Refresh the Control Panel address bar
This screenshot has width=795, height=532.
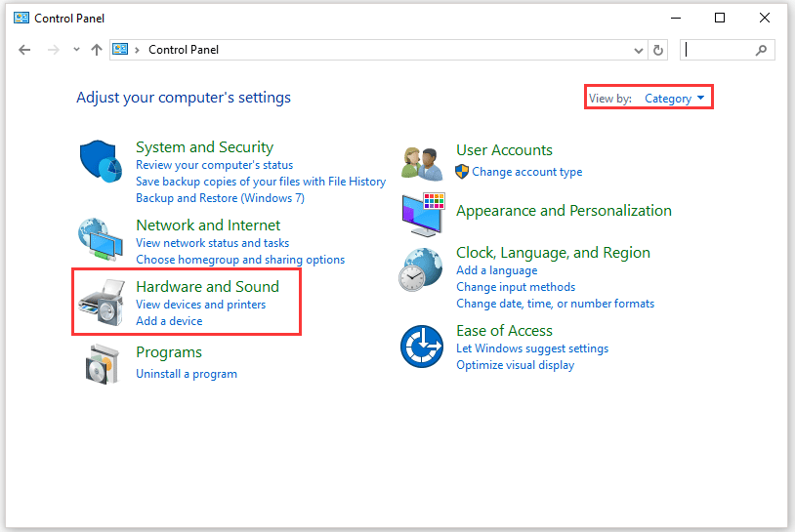coord(659,50)
